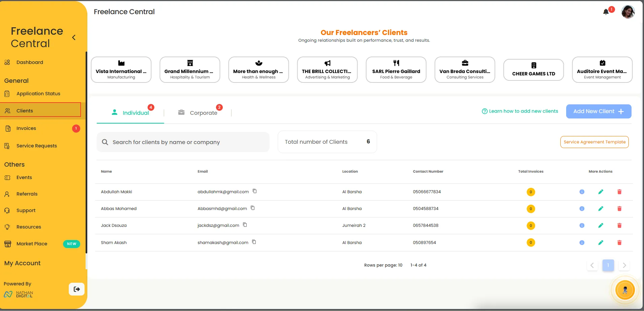Open the Dashboard from the sidebar
Viewport: 644px width, 311px height.
pos(30,62)
